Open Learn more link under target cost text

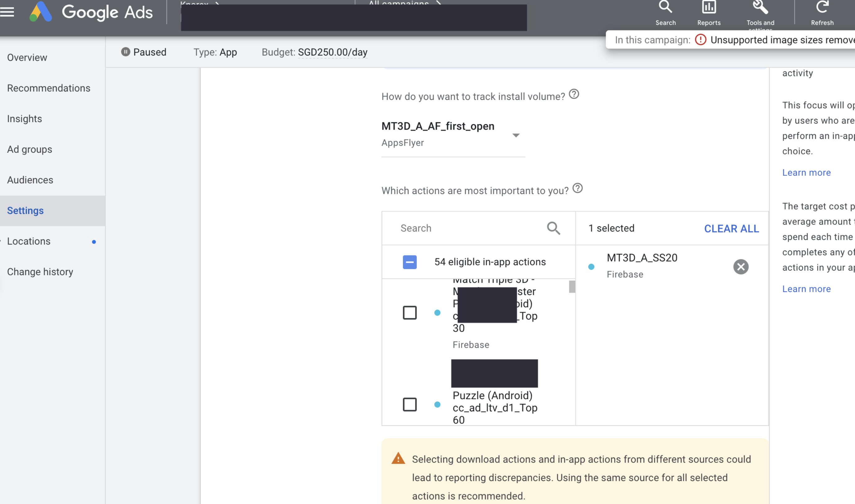(x=806, y=289)
